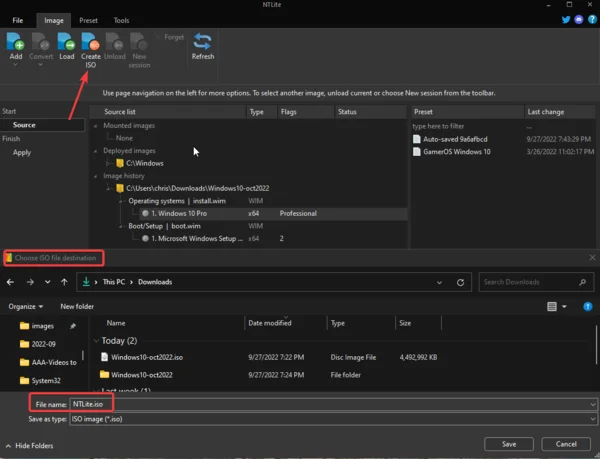Select the GamerOS Windows 10 preset
The height and width of the screenshot is (459, 600).
coord(452,152)
